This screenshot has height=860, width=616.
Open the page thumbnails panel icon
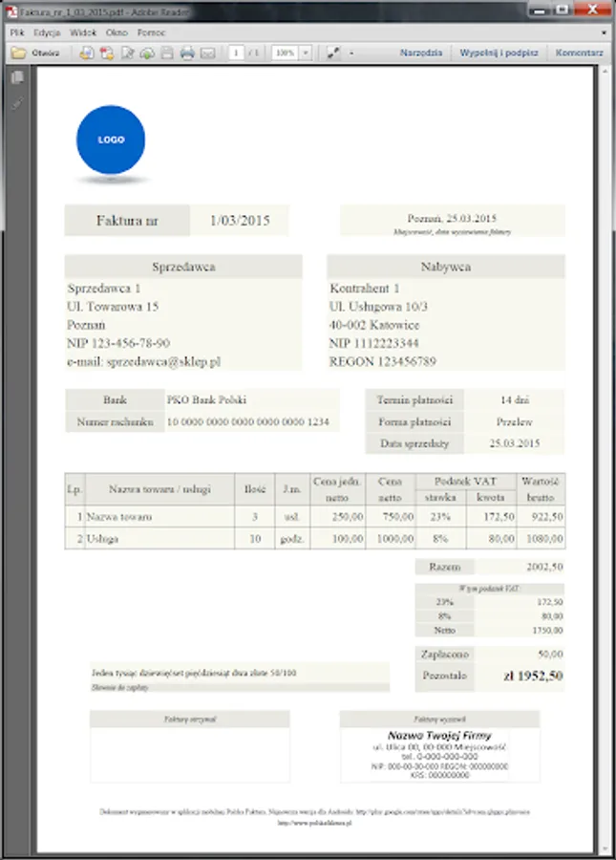point(17,77)
